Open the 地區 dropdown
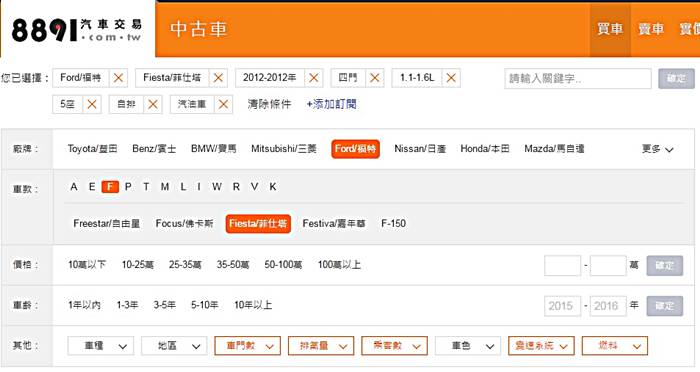The width and height of the screenshot is (700, 372). (174, 346)
